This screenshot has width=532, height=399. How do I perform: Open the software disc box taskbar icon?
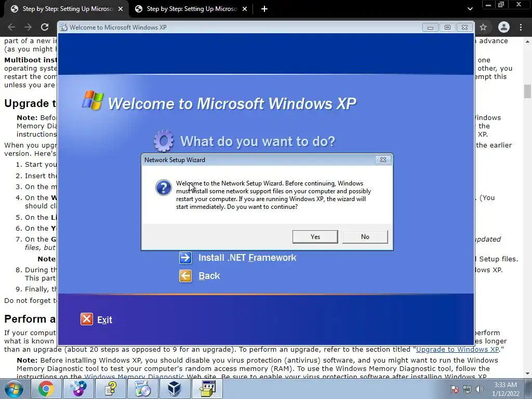click(142, 389)
